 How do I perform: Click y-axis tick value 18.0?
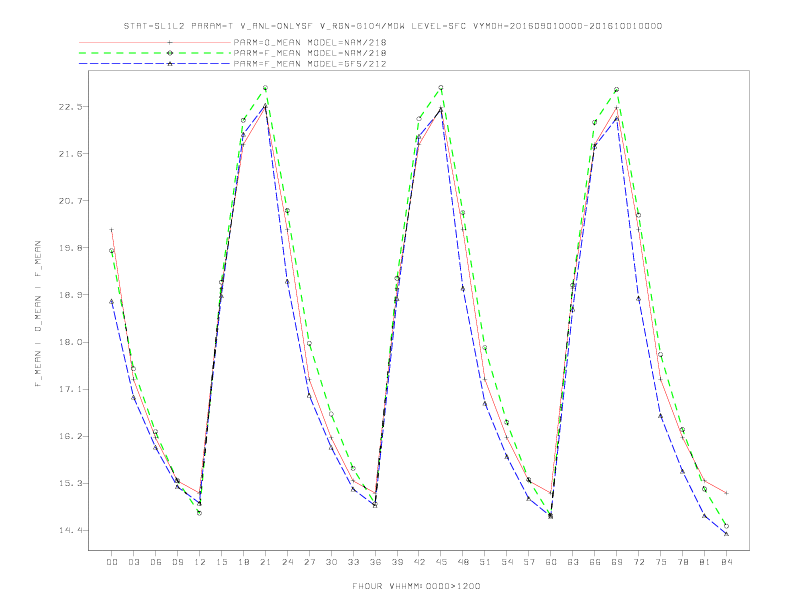(70, 342)
